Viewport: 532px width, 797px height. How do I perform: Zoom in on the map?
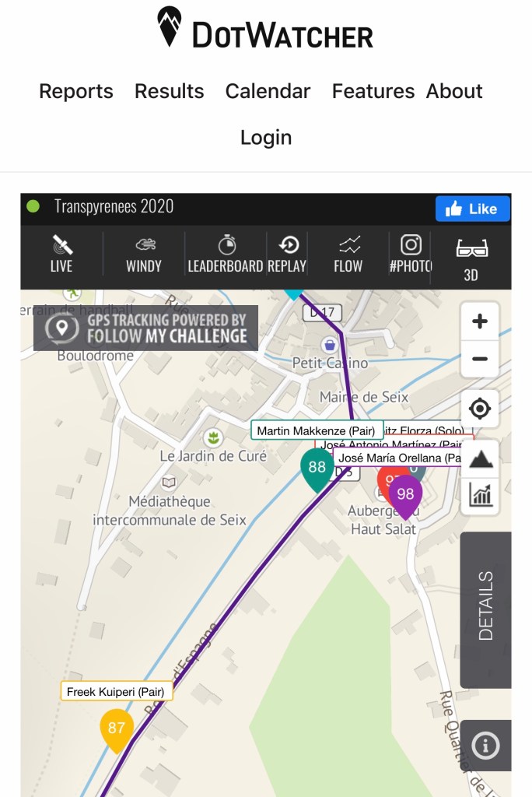coord(480,321)
